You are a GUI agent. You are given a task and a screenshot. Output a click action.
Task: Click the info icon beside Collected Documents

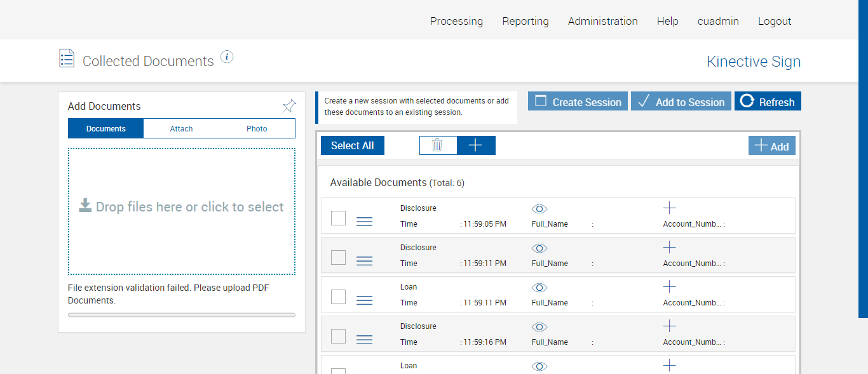click(227, 57)
